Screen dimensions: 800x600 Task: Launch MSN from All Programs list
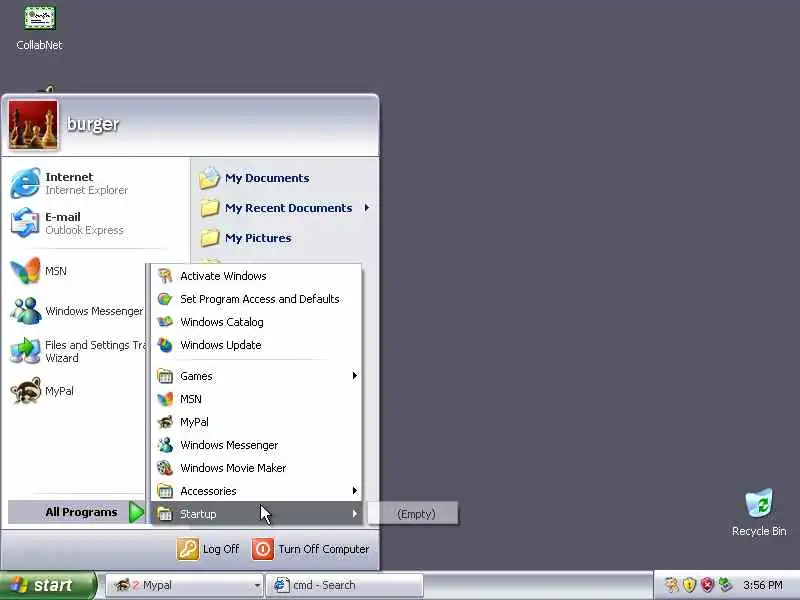257,399
